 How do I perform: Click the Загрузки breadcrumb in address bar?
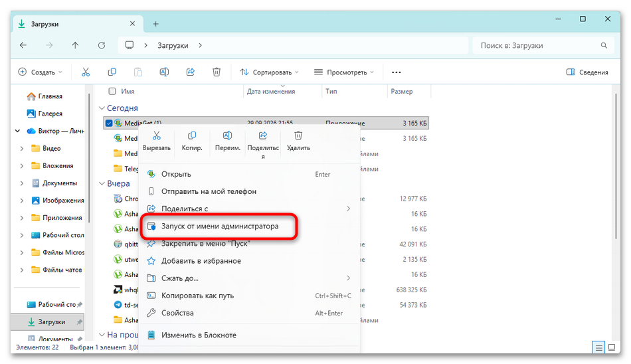[173, 45]
